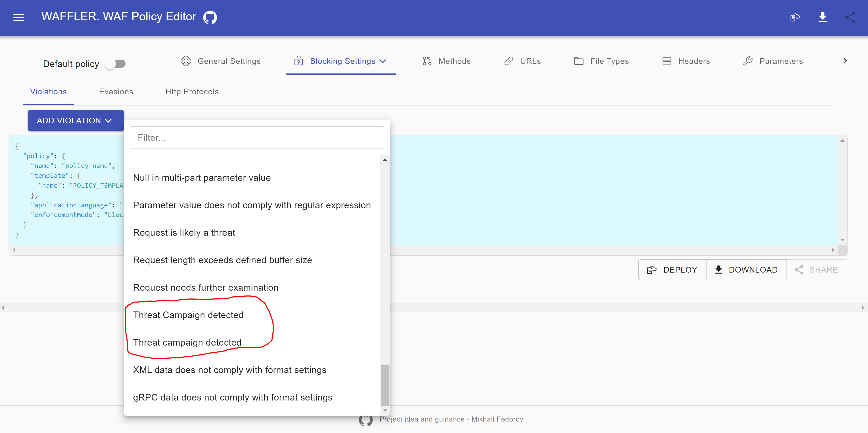Click the Filter text field
The width and height of the screenshot is (868, 433).
point(257,137)
